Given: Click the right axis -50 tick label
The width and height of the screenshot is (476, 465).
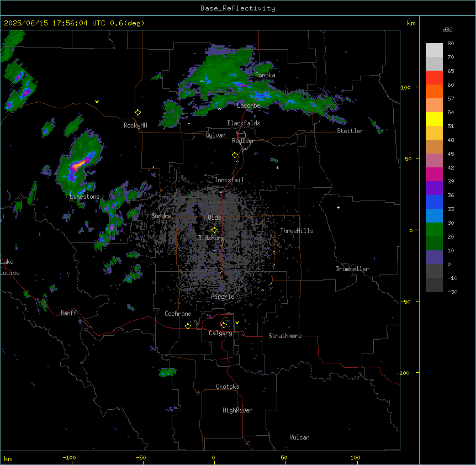Looking at the screenshot, I should [405, 302].
